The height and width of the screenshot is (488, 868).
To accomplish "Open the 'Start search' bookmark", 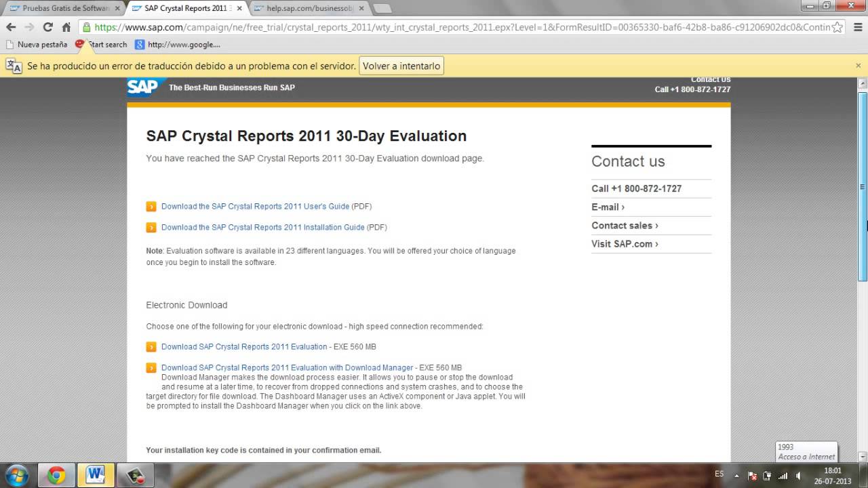I will tap(101, 44).
